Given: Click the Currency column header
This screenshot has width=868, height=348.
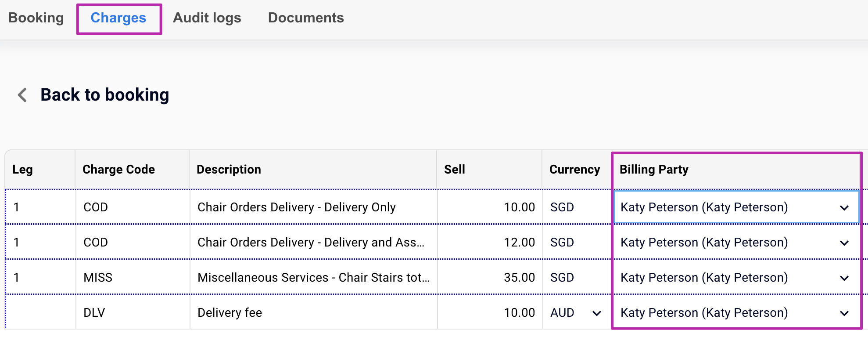Looking at the screenshot, I should 577,170.
